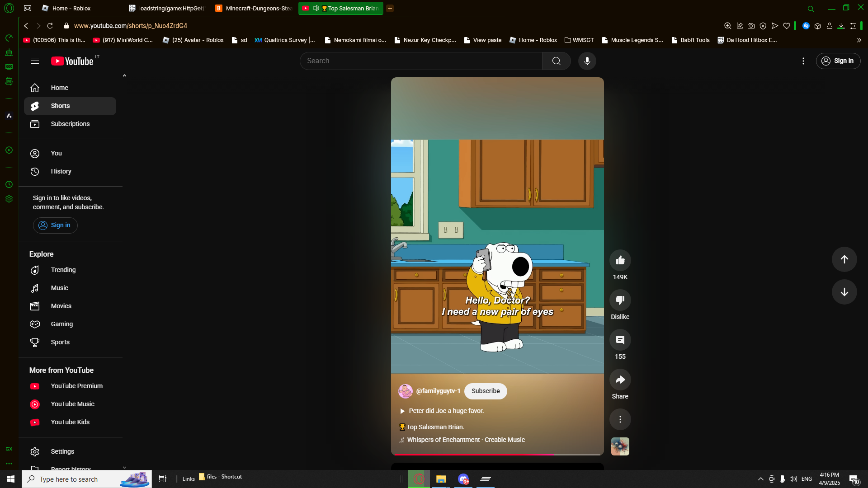The width and height of the screenshot is (868, 488).
Task: Open YouTube header settings three-dot menu
Action: pos(803,61)
